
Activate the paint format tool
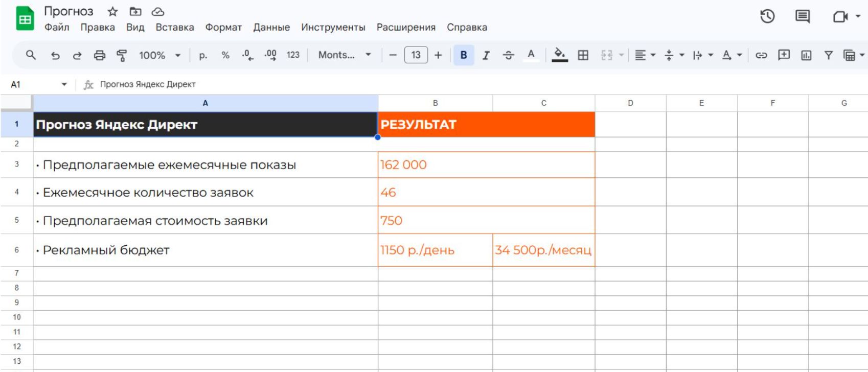(122, 55)
